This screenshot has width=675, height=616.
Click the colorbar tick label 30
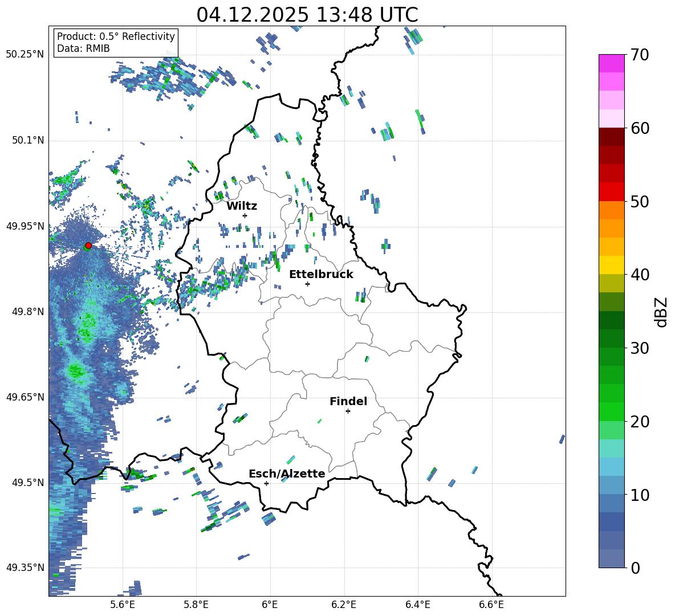640,348
